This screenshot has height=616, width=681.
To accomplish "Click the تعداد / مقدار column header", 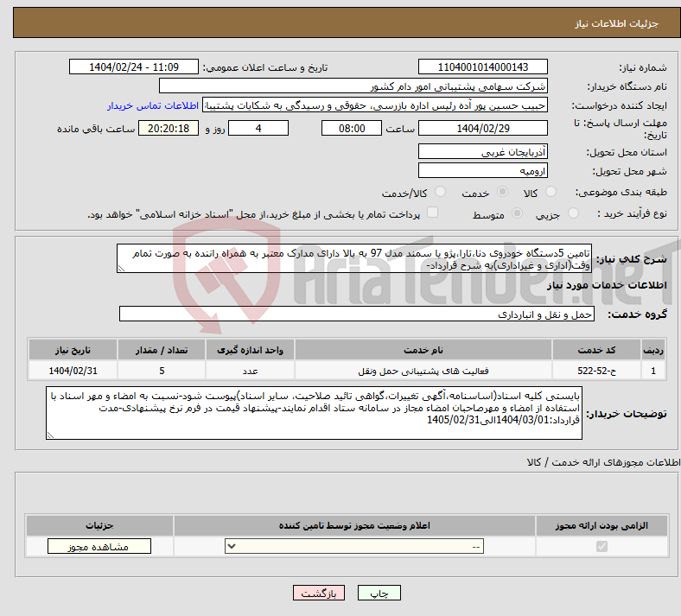I will [162, 350].
